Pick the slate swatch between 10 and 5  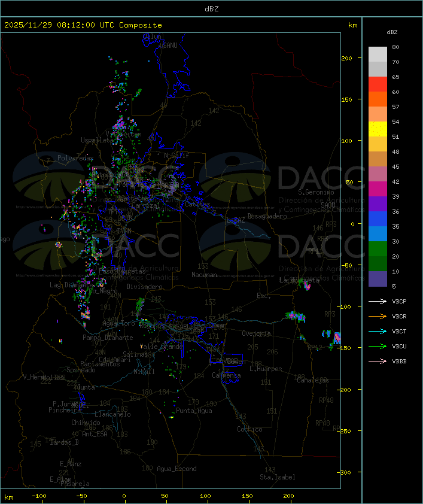click(x=378, y=279)
